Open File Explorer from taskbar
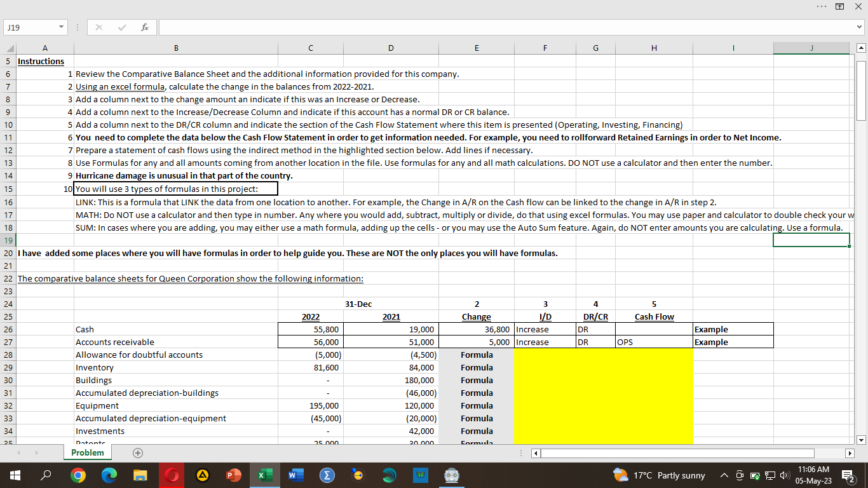 [140, 475]
